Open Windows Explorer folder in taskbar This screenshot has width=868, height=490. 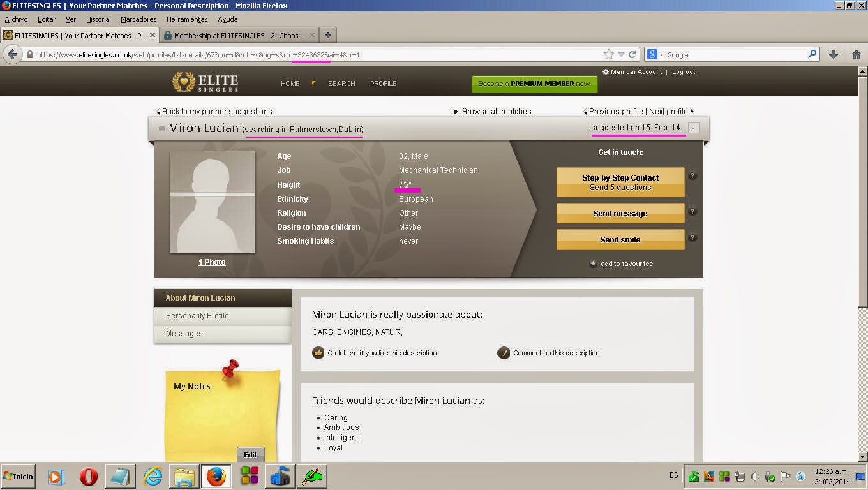coord(184,477)
